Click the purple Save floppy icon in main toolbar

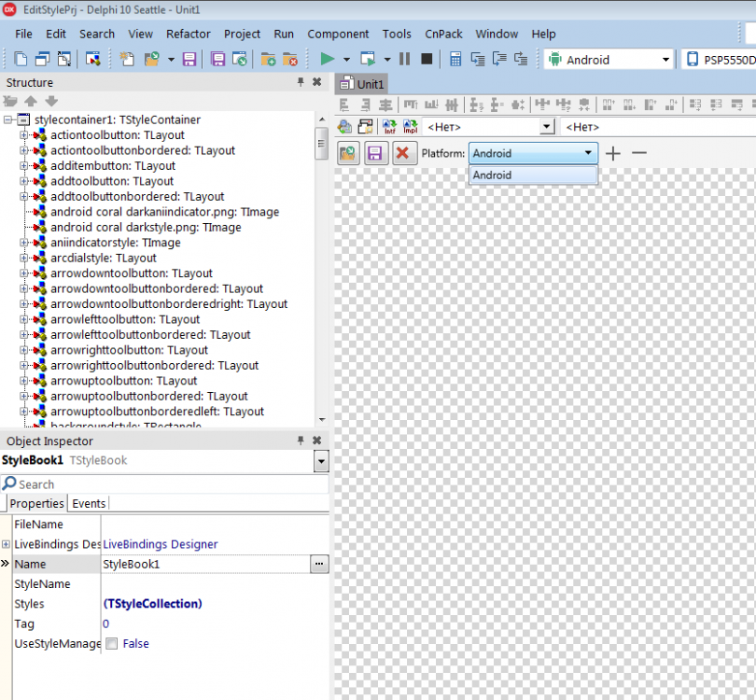click(x=189, y=59)
